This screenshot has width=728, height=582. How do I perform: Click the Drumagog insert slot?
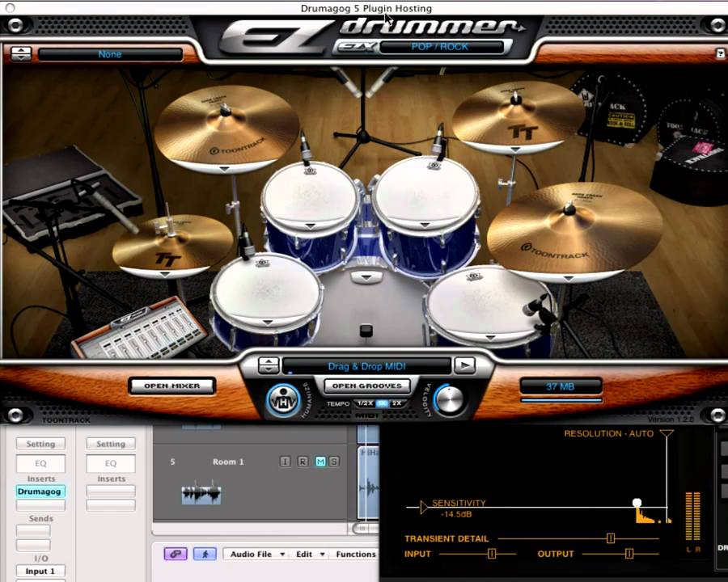click(41, 491)
